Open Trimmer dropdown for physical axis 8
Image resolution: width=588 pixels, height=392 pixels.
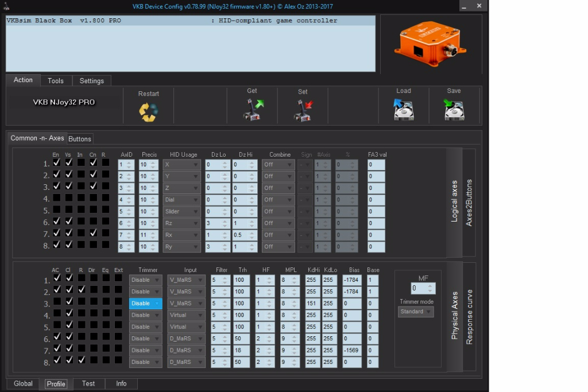tap(145, 362)
